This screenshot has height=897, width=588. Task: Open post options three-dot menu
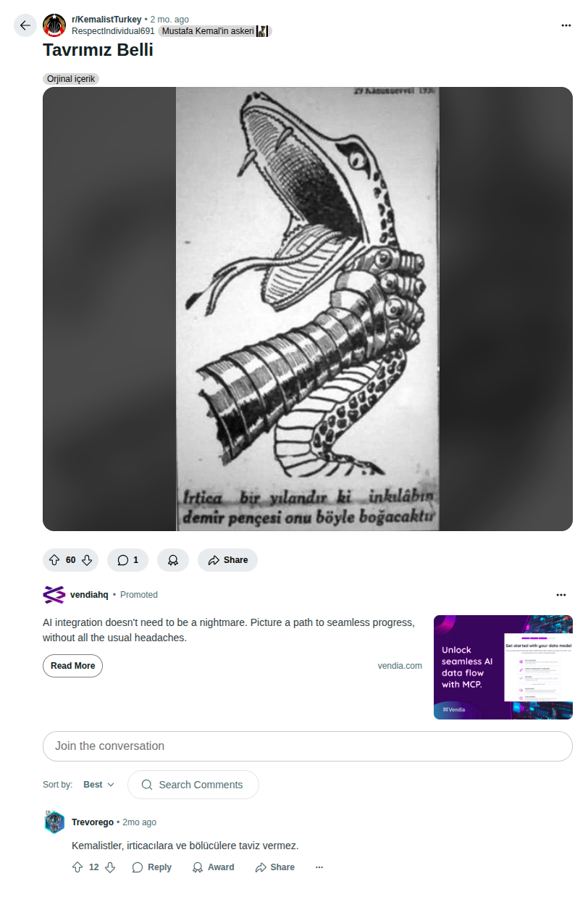coord(566,25)
